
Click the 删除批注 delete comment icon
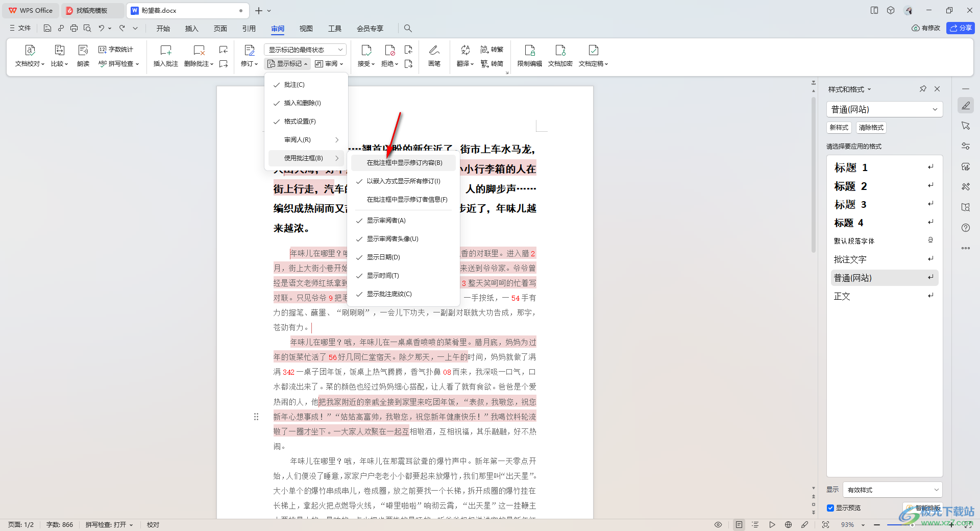pyautogui.click(x=199, y=50)
